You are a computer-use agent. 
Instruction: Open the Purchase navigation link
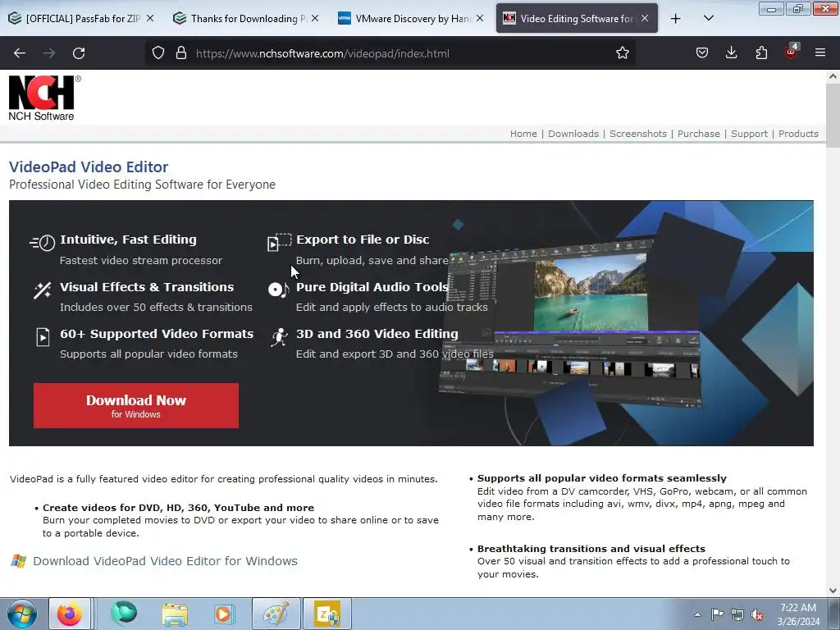tap(699, 134)
